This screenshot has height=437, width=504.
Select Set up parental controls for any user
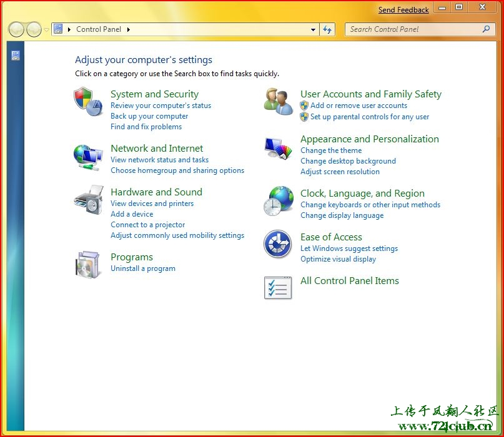tap(370, 117)
